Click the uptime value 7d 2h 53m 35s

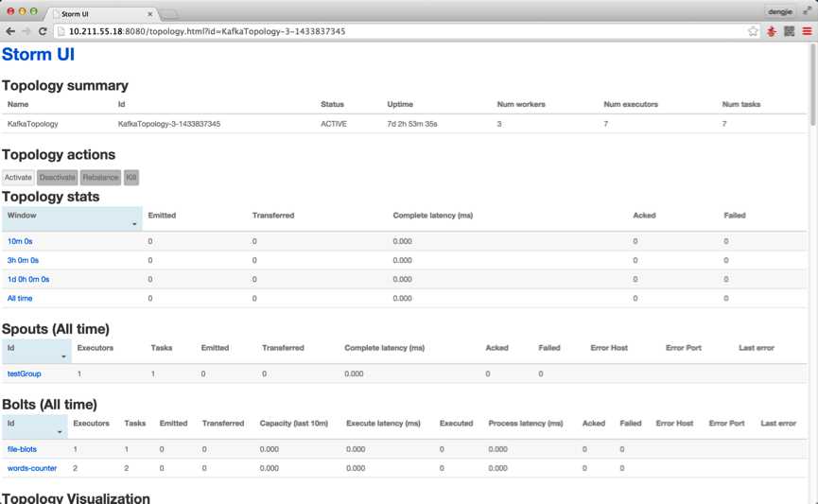412,124
